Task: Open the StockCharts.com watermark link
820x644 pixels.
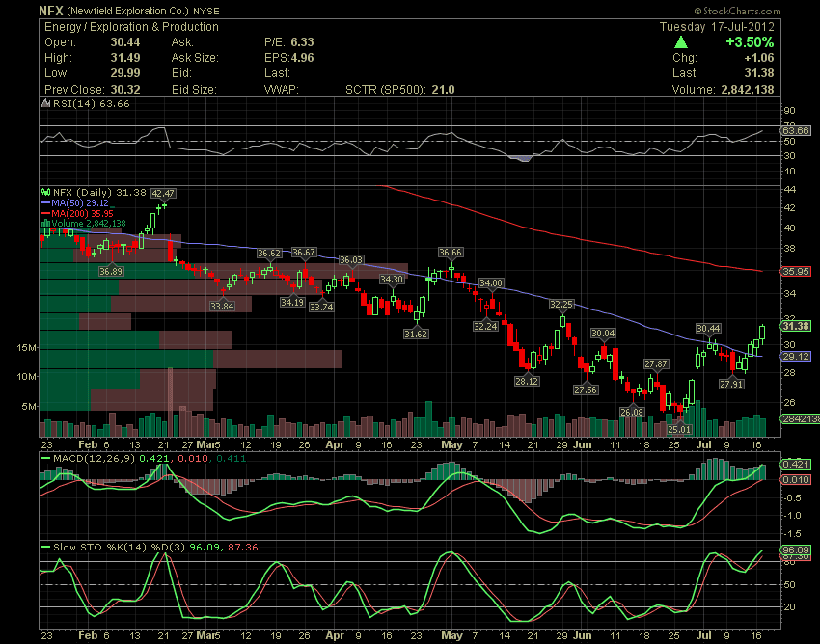Action: click(x=737, y=11)
